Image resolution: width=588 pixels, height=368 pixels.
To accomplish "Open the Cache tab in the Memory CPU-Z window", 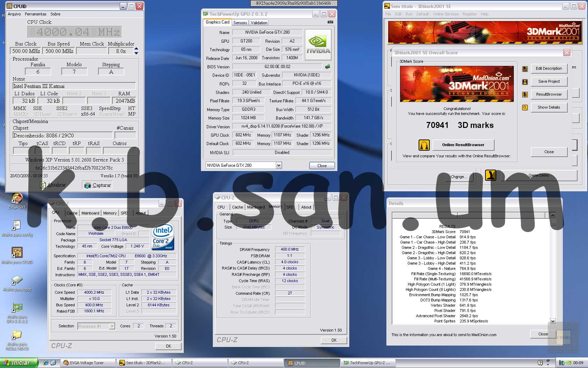I will (237, 207).
